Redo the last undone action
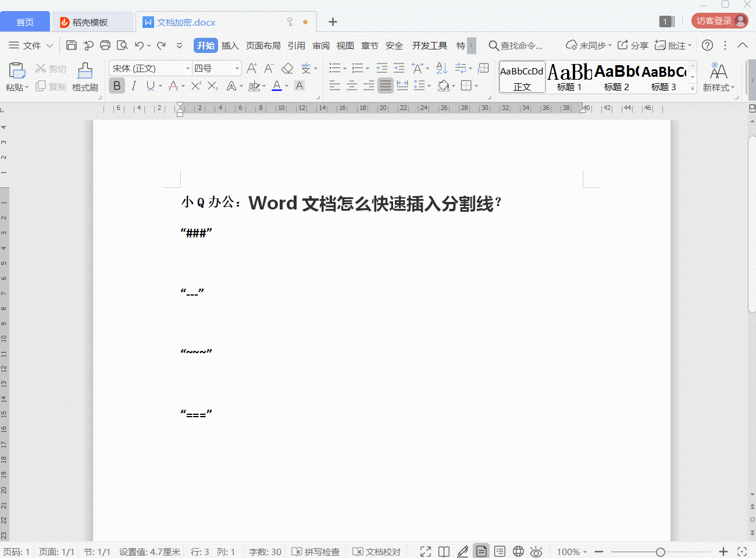 tap(161, 45)
